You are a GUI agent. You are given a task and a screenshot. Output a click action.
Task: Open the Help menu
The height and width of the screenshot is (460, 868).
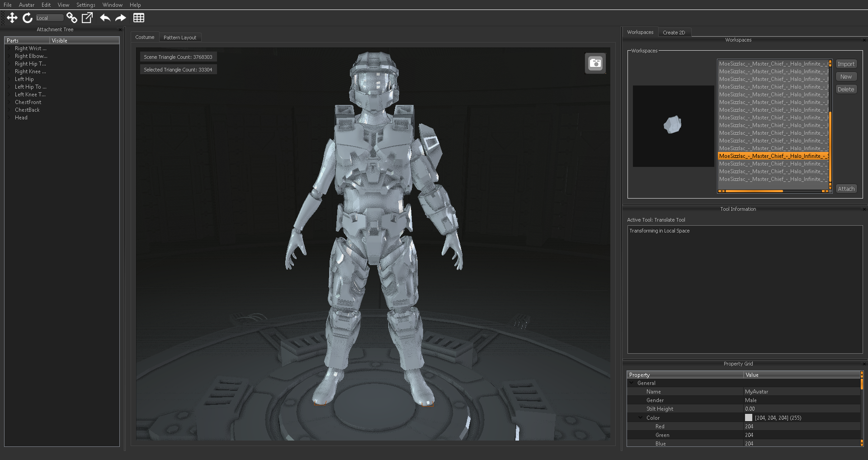click(135, 5)
